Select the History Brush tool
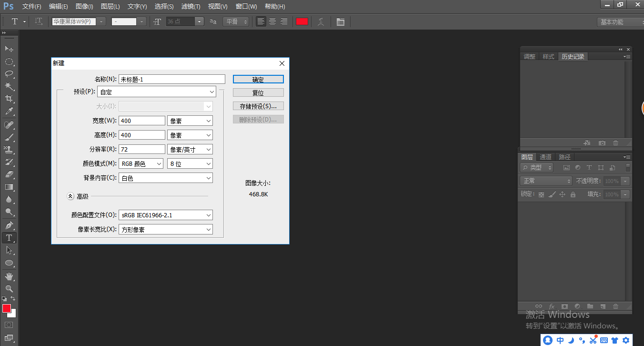Screen dimensions: 644x346 (x=9, y=162)
